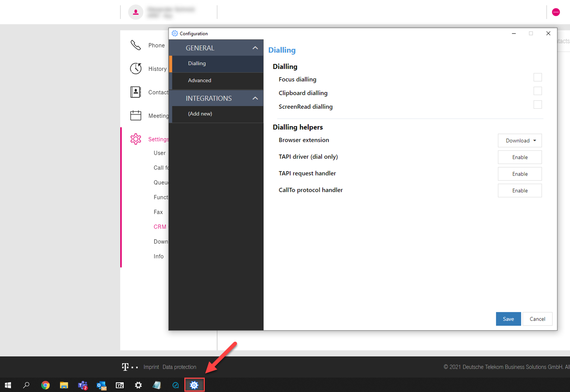The image size is (570, 392).
Task: Check the ScreenRead dialling option
Action: click(x=538, y=104)
